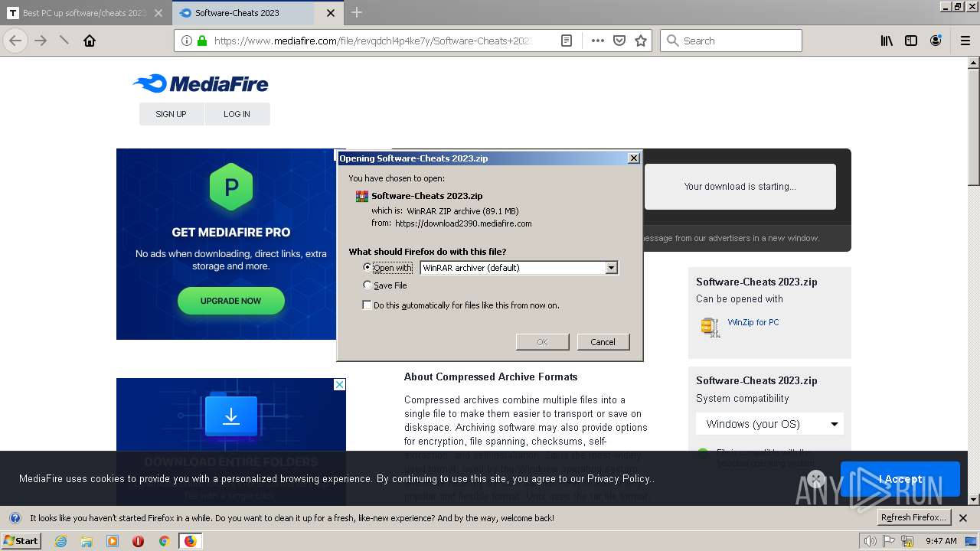
Task: Click the disabled OK button in dialog
Action: pos(542,342)
